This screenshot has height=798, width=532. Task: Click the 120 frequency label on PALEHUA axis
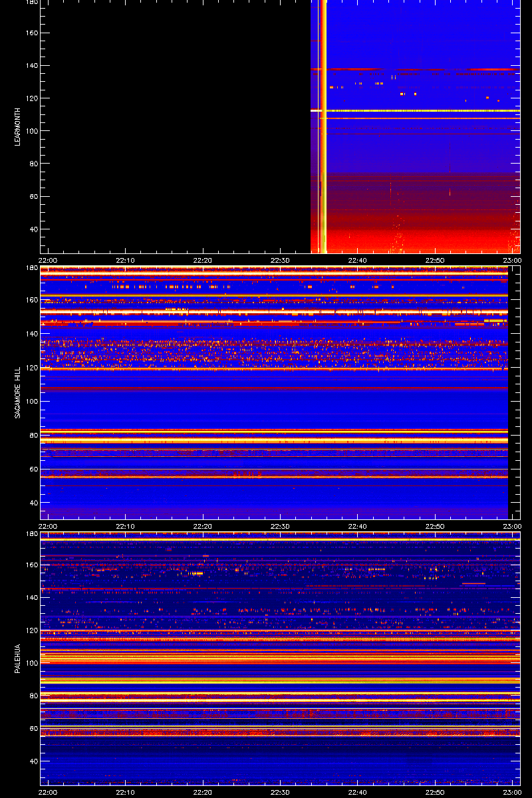pos(33,630)
